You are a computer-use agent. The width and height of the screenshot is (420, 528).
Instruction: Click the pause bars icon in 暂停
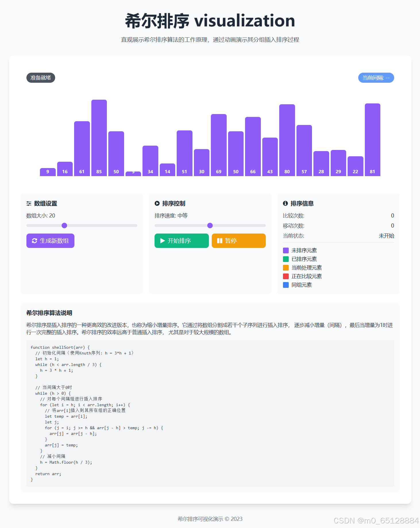(219, 241)
